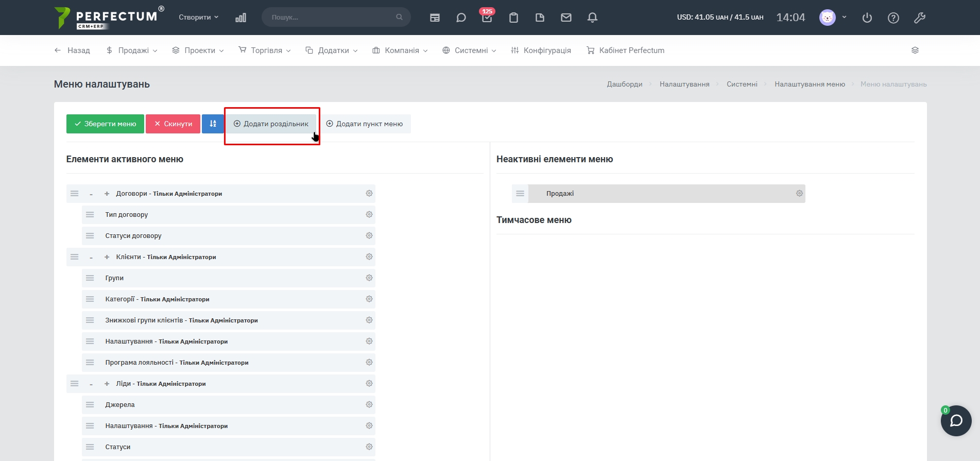This screenshot has height=461, width=980.
Task: Open Кабінет Perfectum
Action: click(626, 50)
